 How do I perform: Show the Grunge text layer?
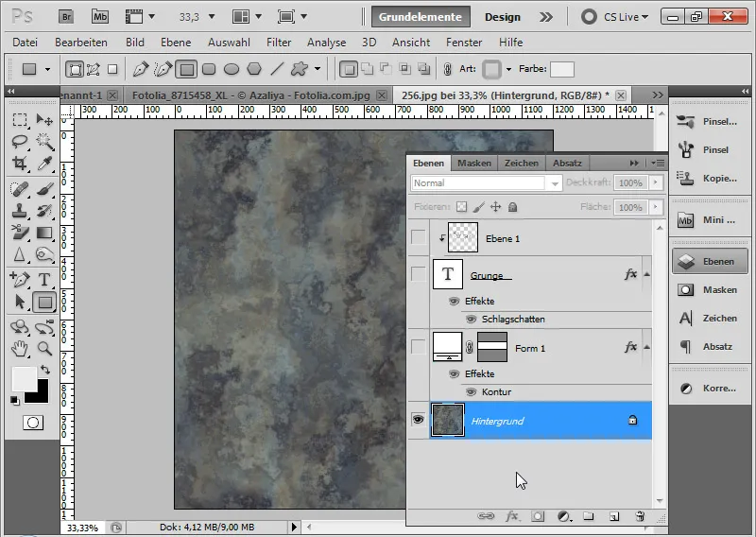coord(418,275)
